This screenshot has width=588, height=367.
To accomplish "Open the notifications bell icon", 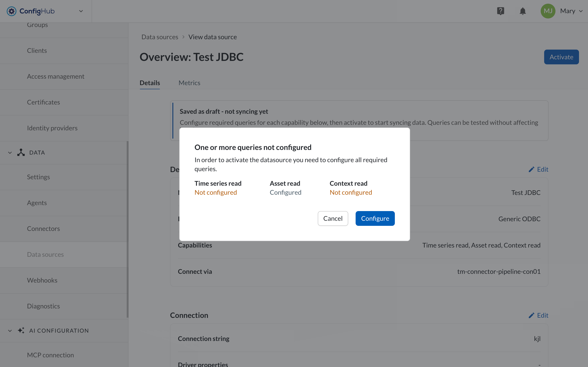I will [522, 11].
